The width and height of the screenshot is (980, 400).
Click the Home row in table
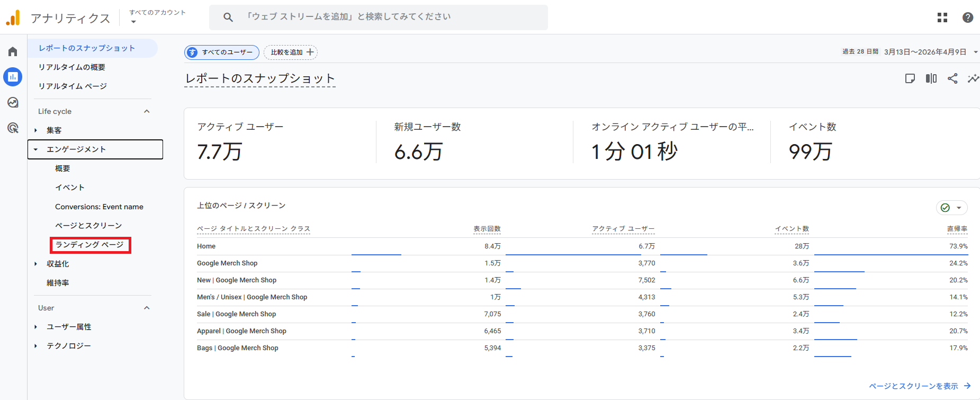[x=582, y=246]
